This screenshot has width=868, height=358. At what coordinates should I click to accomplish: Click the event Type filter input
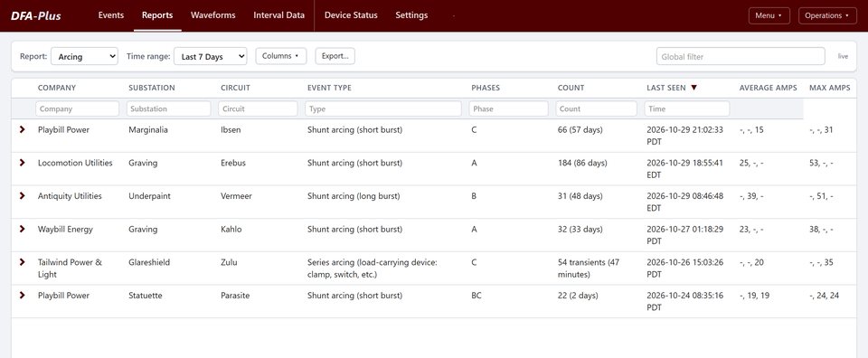pos(383,109)
